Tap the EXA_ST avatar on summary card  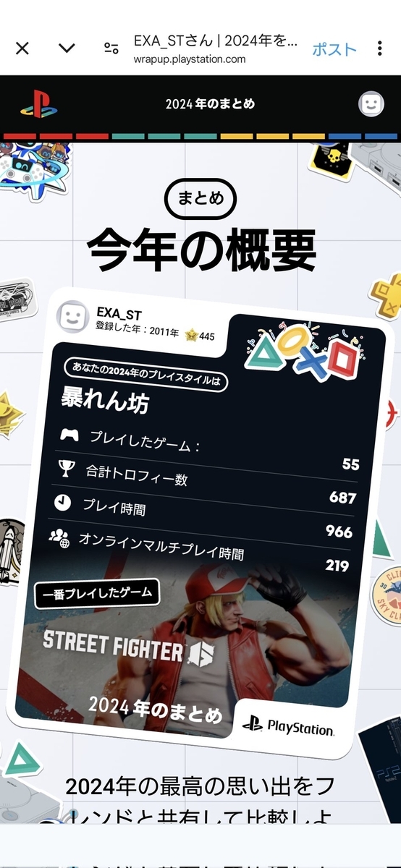pyautogui.click(x=75, y=316)
